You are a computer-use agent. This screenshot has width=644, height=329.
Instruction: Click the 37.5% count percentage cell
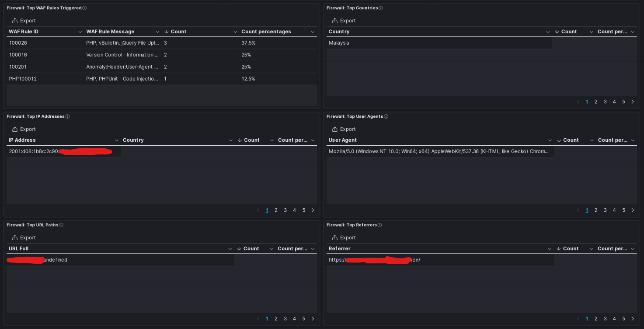278,43
